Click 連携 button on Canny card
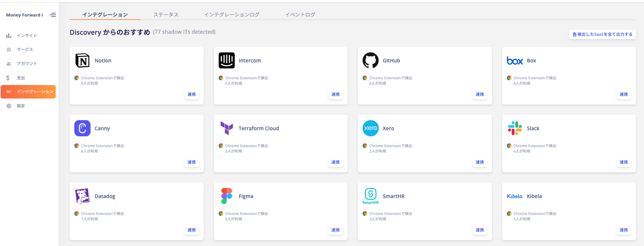 192,162
